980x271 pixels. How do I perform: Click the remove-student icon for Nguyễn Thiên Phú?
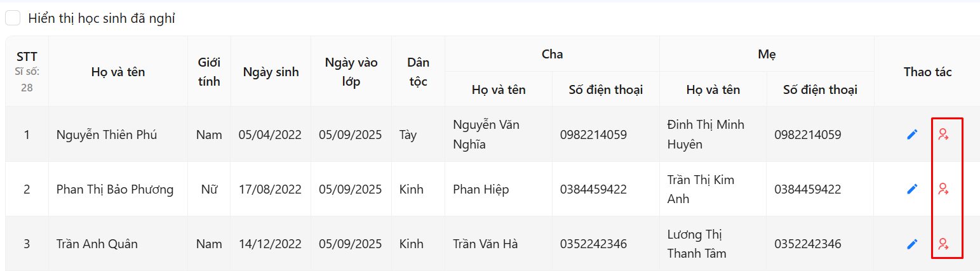(x=943, y=135)
